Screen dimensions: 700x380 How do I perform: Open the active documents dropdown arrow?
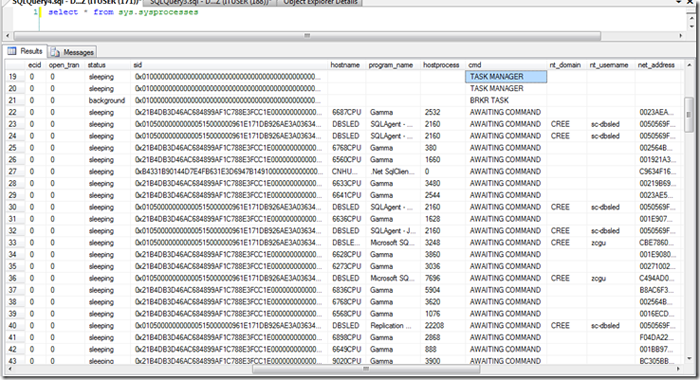coord(679,2)
